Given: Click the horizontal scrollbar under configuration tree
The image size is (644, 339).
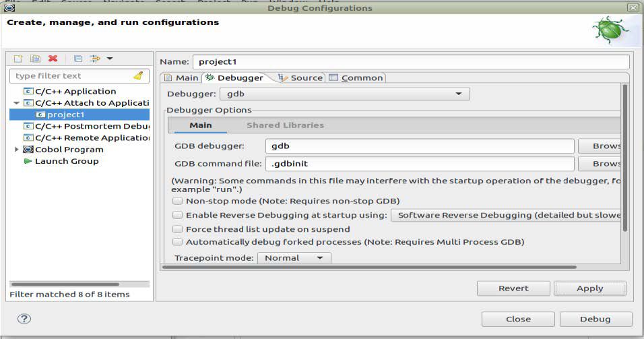Looking at the screenshot, I should tap(65, 284).
